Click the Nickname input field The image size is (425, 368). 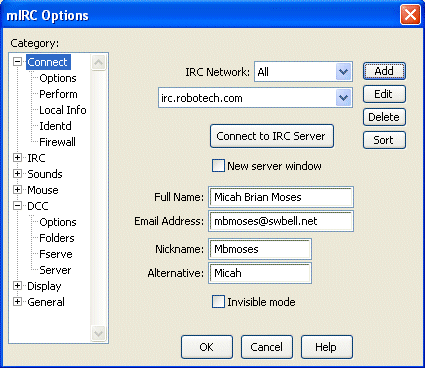tap(260, 249)
